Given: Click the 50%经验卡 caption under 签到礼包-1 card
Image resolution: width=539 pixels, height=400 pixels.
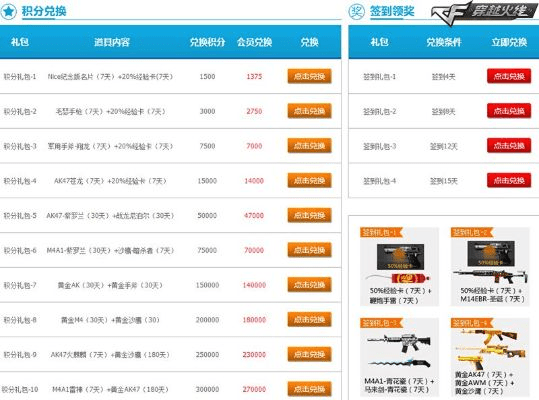Looking at the screenshot, I should click(x=400, y=291).
